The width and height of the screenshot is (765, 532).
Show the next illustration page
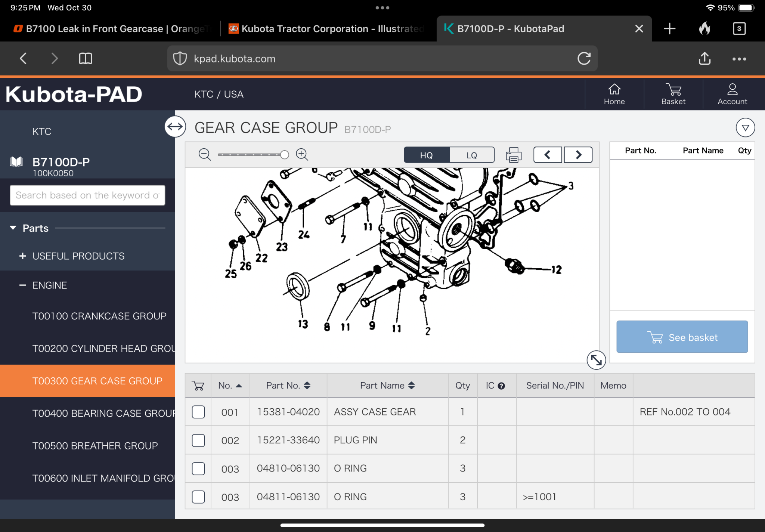tap(578, 155)
